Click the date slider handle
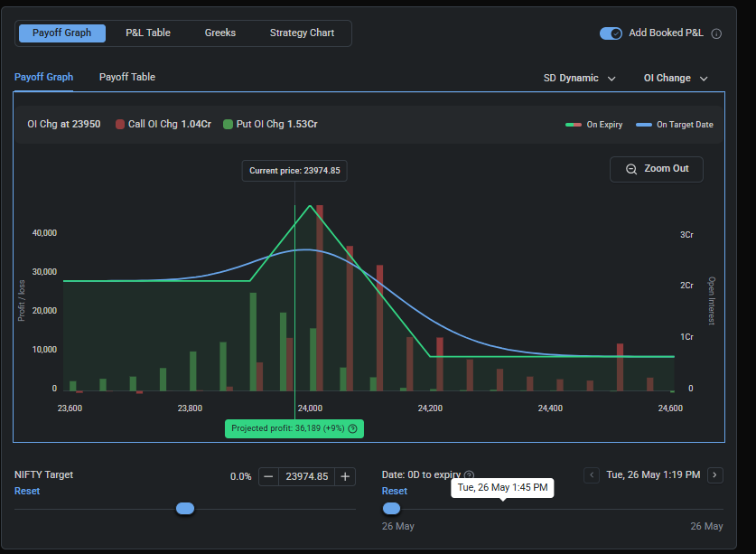The width and height of the screenshot is (756, 554). pos(391,509)
